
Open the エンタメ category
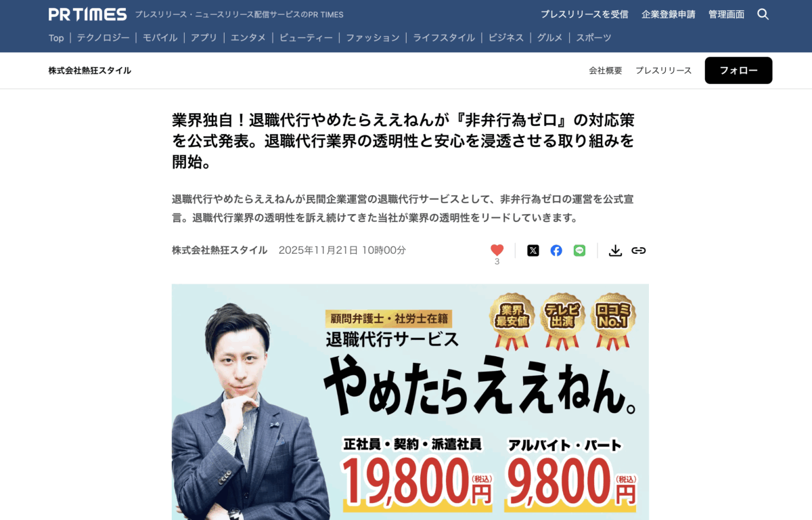tap(248, 38)
